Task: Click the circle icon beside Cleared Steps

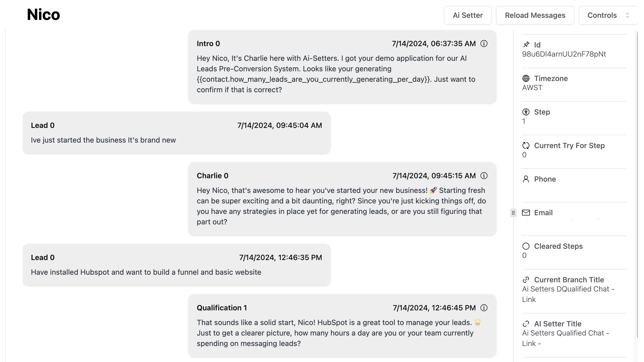Action: coord(526,246)
